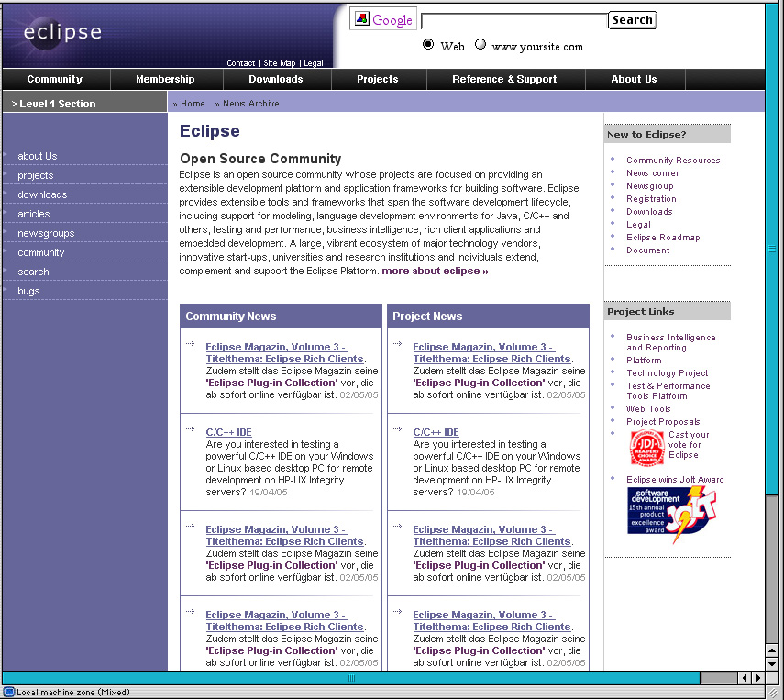The width and height of the screenshot is (784, 700).
Task: Open the newsgroups sidebar item
Action: tap(46, 233)
